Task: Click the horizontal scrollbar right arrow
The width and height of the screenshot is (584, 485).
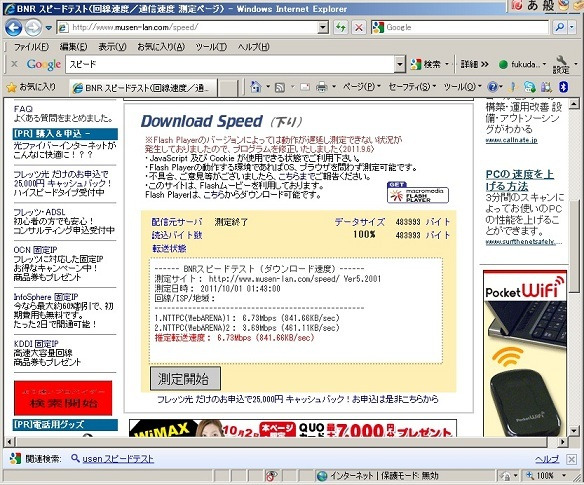Action: click(563, 442)
